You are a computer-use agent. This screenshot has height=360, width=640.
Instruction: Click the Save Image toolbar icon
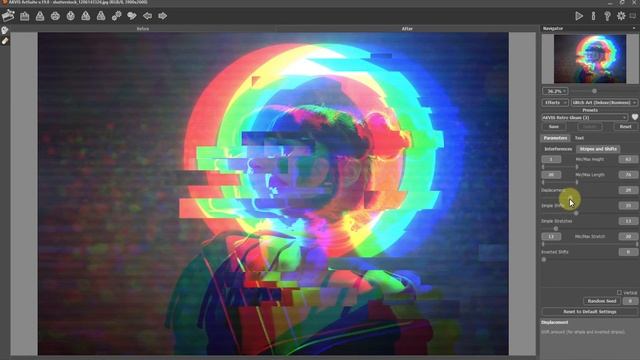point(40,16)
